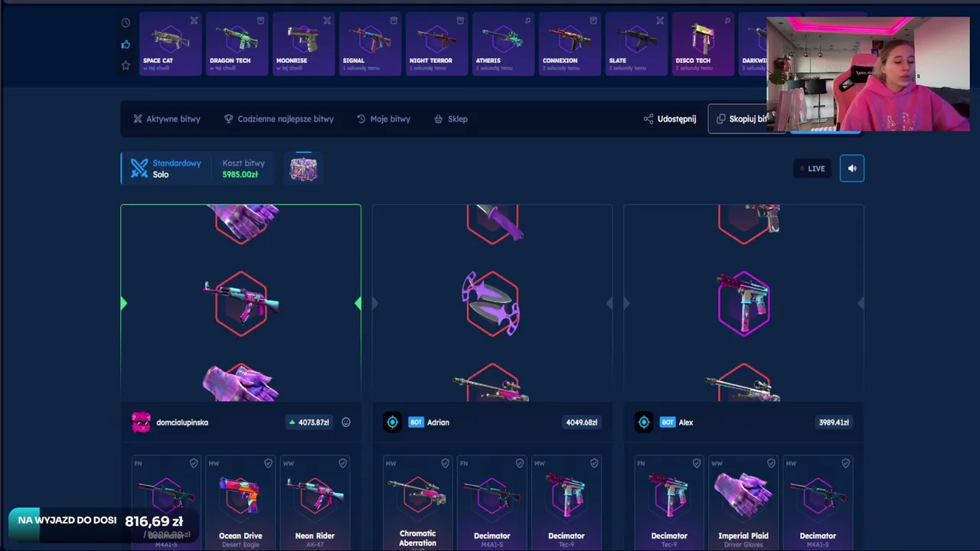
Task: Open Alex's Decimator M4A1-S card
Action: (818, 503)
